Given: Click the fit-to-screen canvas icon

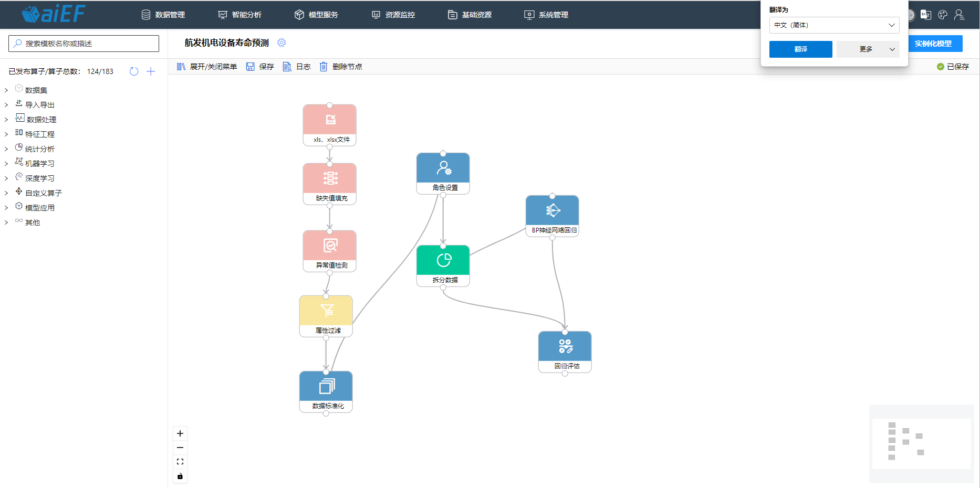Looking at the screenshot, I should (180, 462).
